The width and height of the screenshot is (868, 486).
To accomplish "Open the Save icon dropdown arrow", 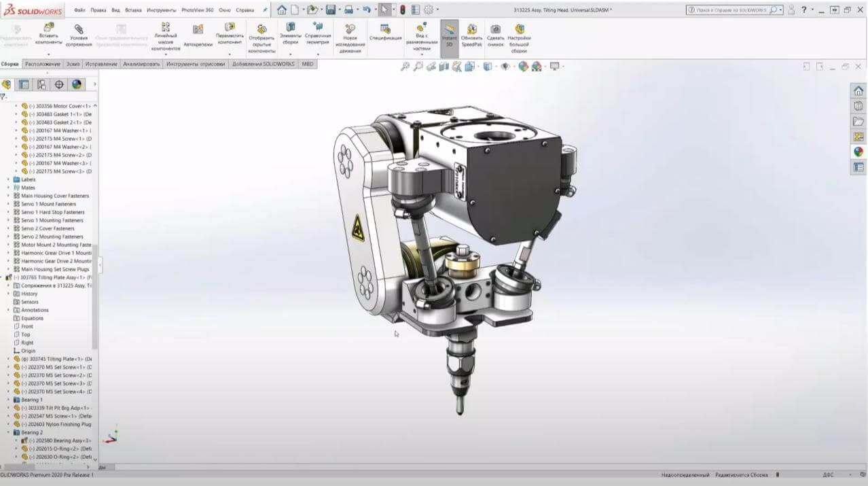I will point(338,10).
